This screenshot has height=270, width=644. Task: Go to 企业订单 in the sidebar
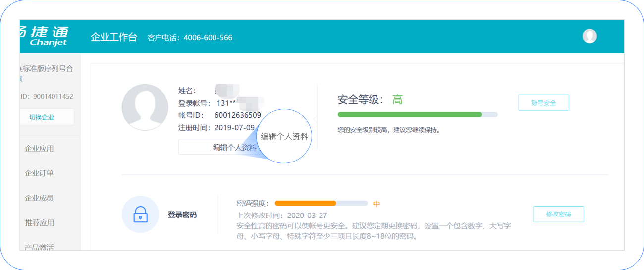40,173
